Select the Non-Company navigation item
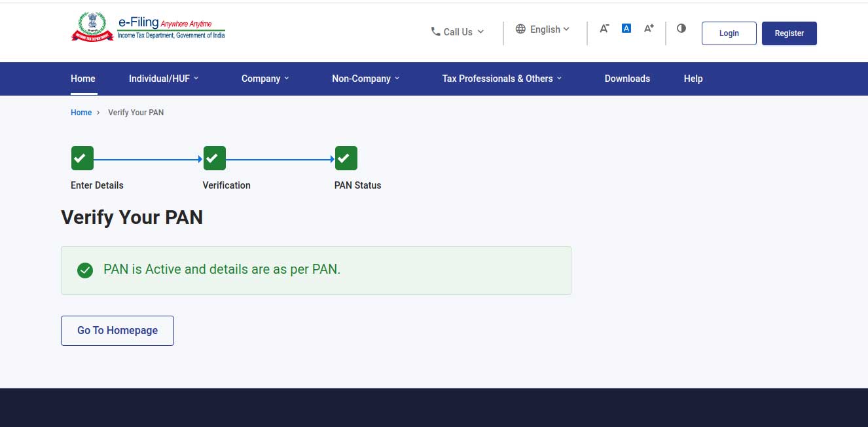This screenshot has height=427, width=868. coord(365,79)
